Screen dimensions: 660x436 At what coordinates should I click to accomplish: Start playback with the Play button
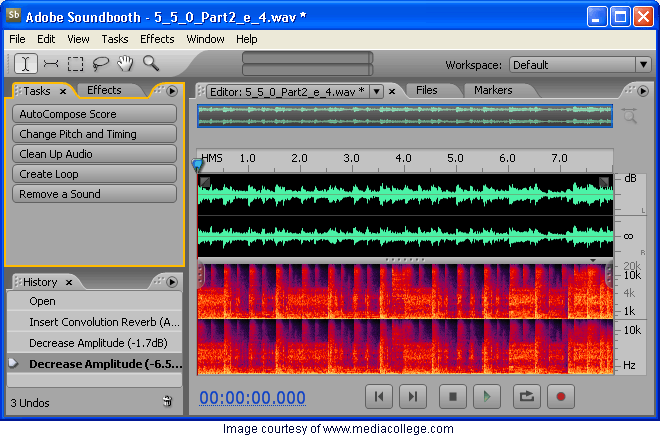pos(487,396)
